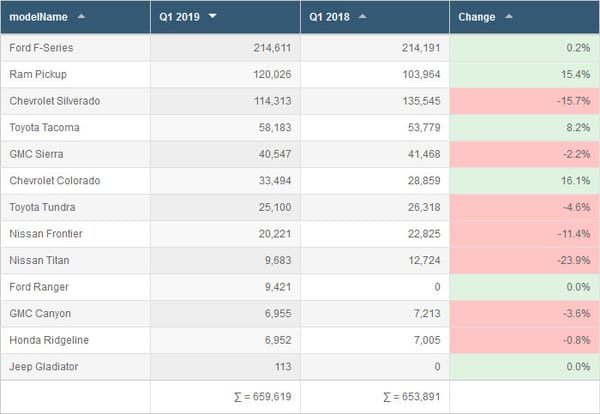Select the Jeep Gladiator row name

click(44, 367)
